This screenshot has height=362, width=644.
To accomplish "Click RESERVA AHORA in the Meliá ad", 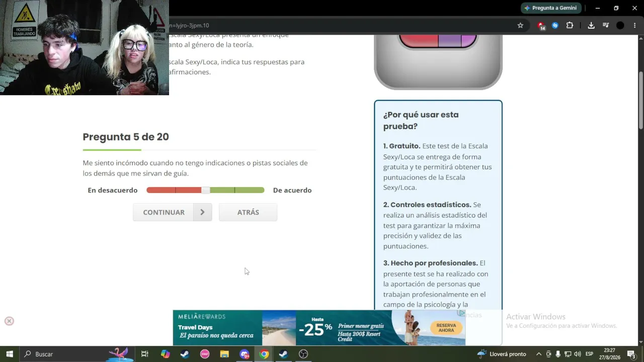I will 446,328.
